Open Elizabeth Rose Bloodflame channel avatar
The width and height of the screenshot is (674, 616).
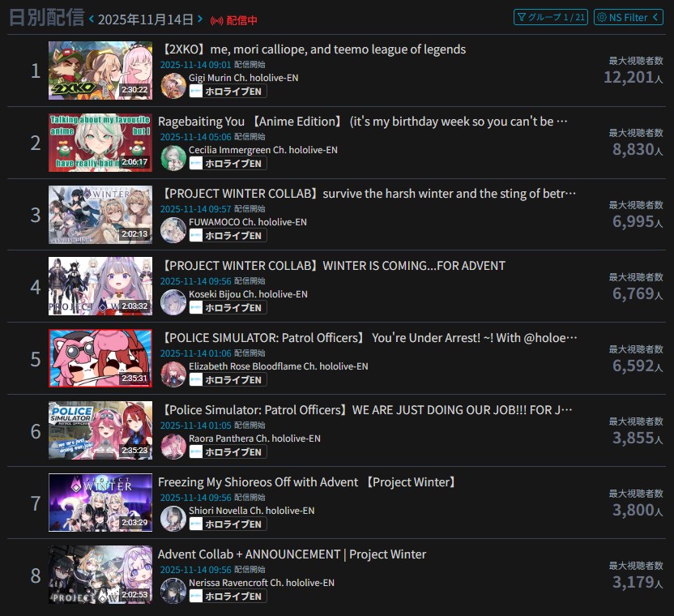tap(173, 374)
